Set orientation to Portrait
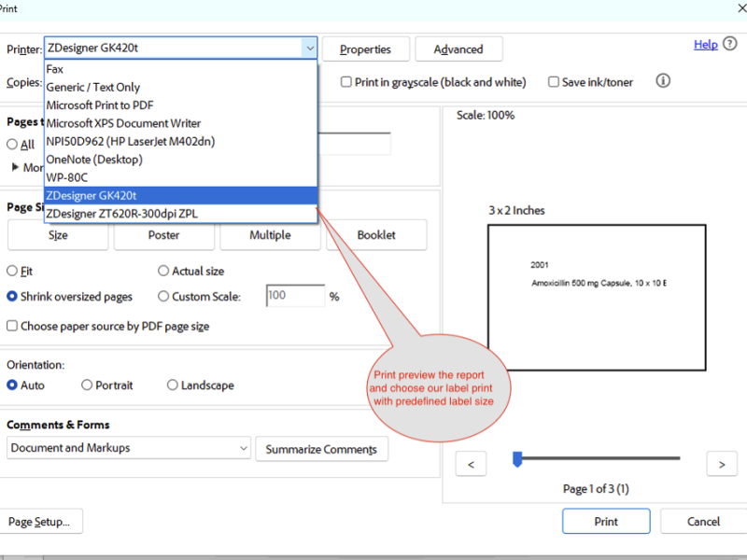Viewport: 747px width, 560px height. (x=87, y=385)
